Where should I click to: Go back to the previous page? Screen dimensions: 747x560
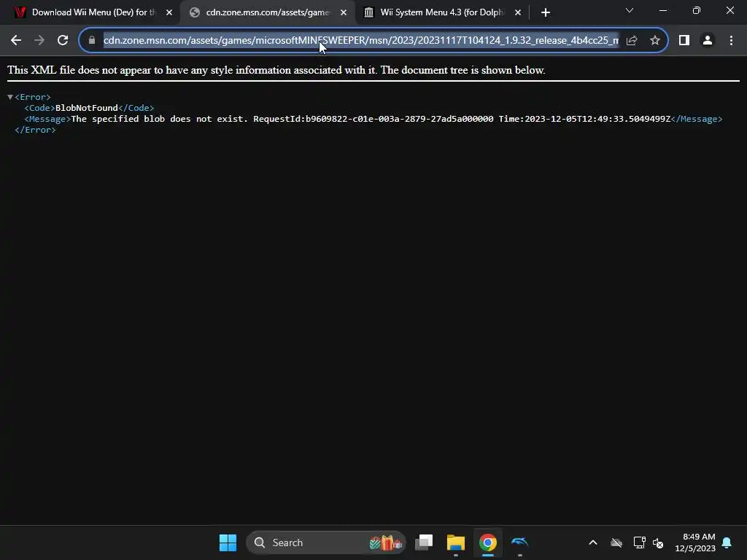click(x=16, y=41)
